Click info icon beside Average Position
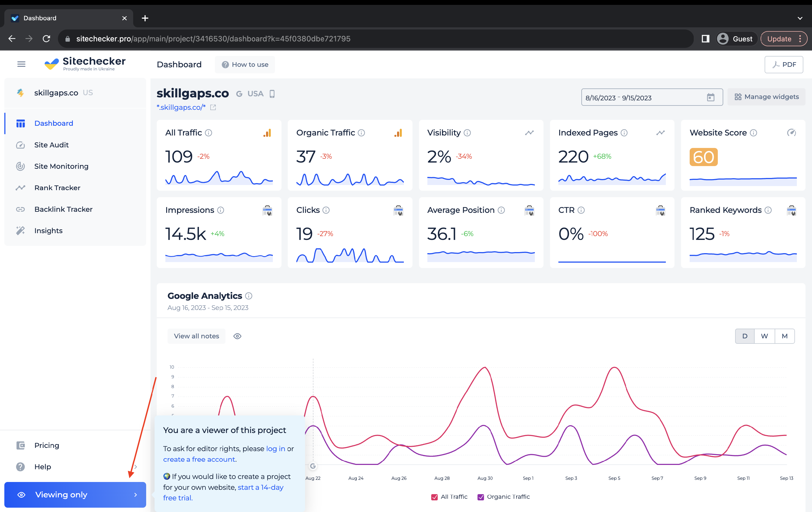This screenshot has height=512, width=812. 502,210
